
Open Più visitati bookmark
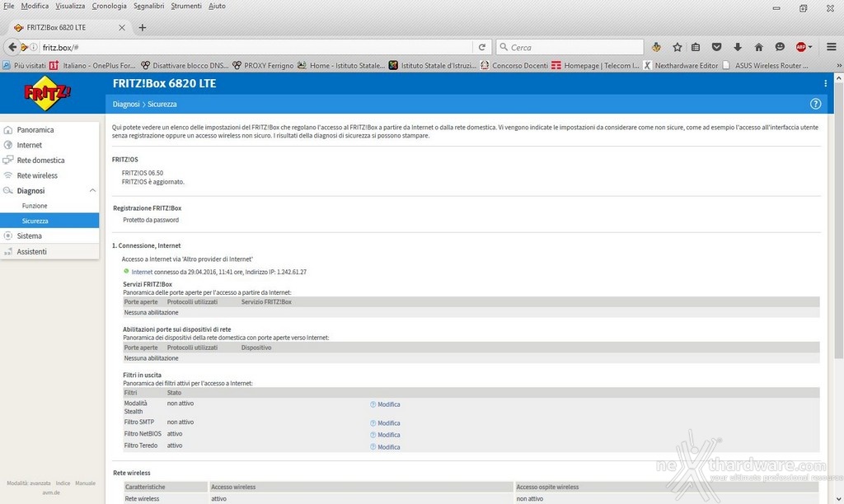click(x=24, y=66)
